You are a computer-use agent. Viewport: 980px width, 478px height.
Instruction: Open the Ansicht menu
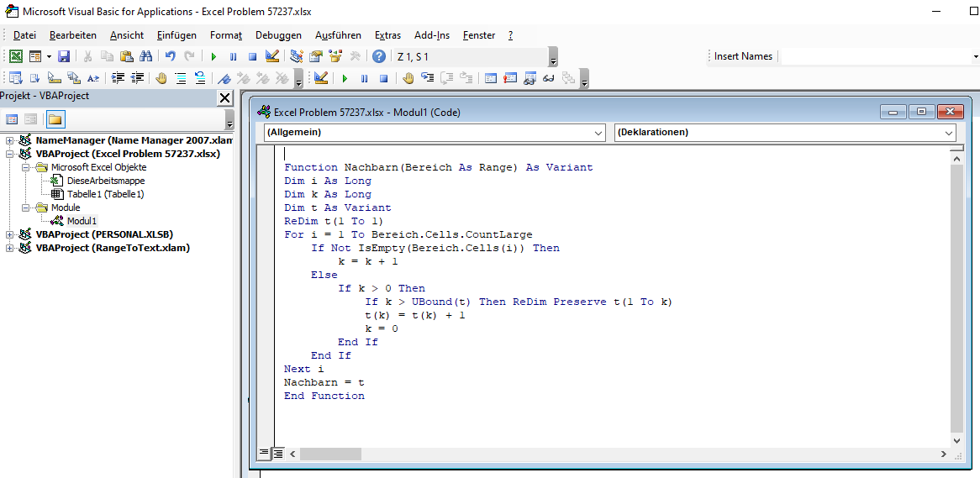(127, 35)
